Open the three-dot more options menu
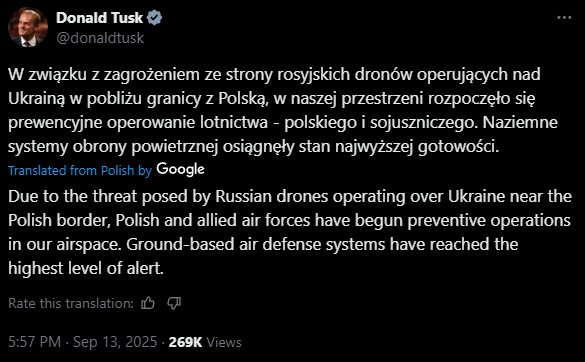 564,18
